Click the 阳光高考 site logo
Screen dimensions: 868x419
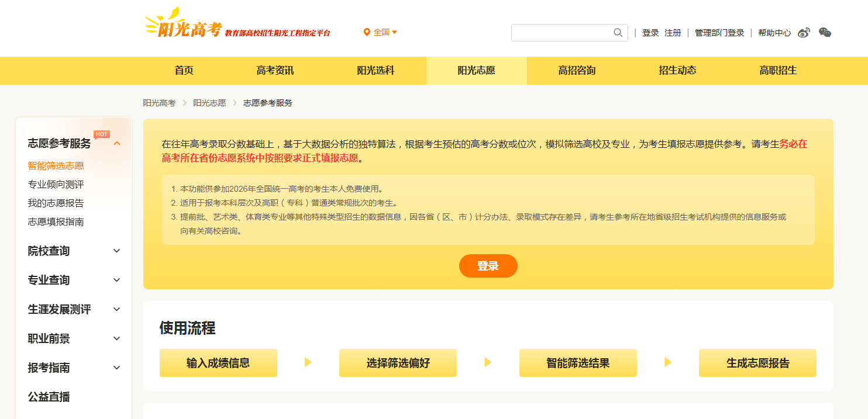point(183,23)
